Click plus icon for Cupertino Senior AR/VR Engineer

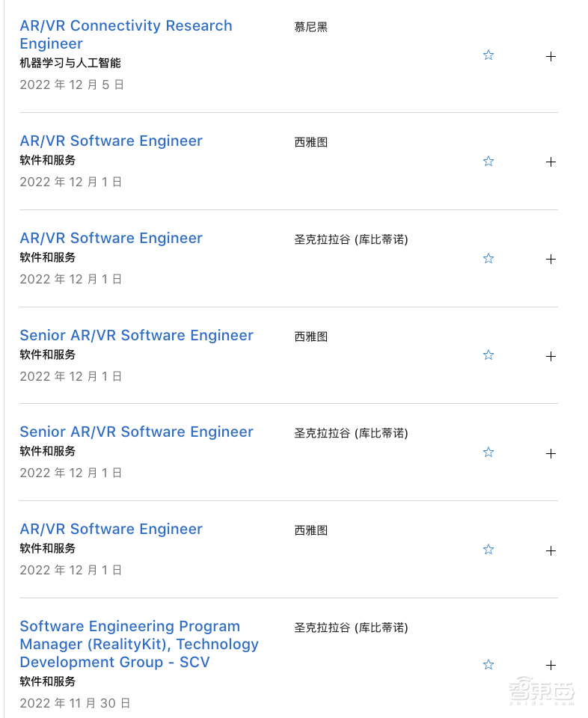[x=551, y=453]
